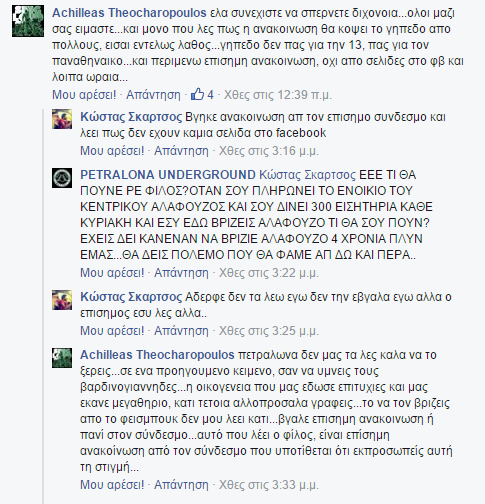Like the 3:16 μ.μ. reply
Image resolution: width=485 pixels, height=504 pixels.
pos(112,151)
